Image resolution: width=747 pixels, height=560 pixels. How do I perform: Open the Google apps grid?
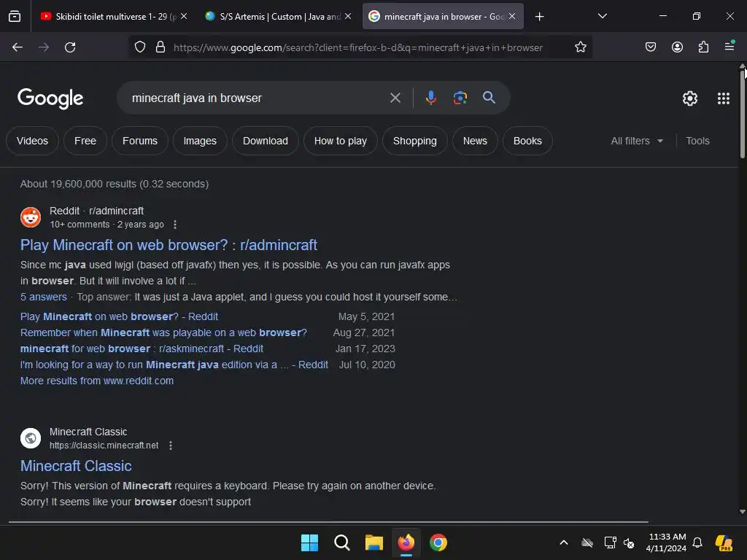click(723, 98)
